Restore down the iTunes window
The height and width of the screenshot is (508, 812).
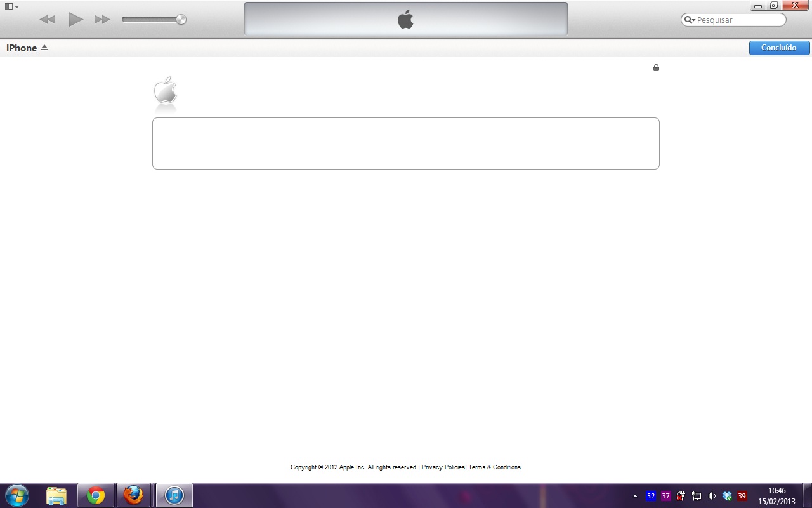774,6
